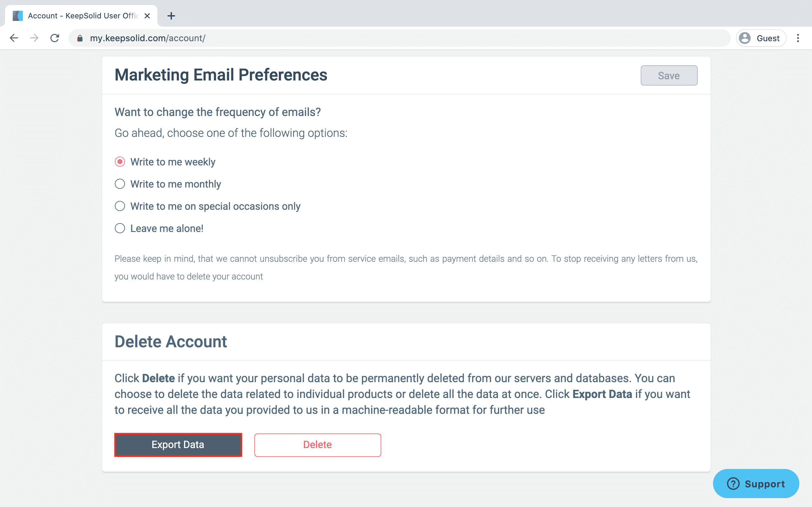Click the padlock site security icon
This screenshot has width=812, height=507.
coord(80,38)
